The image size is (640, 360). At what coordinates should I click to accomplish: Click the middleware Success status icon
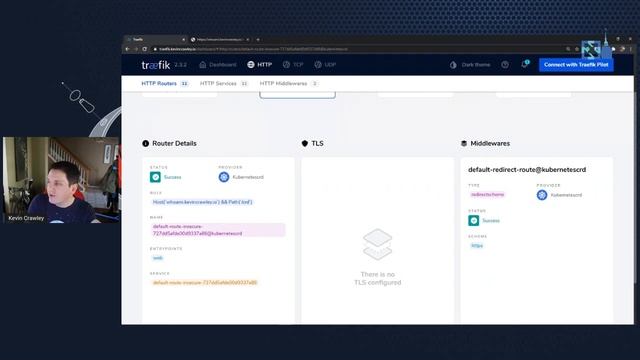point(473,220)
